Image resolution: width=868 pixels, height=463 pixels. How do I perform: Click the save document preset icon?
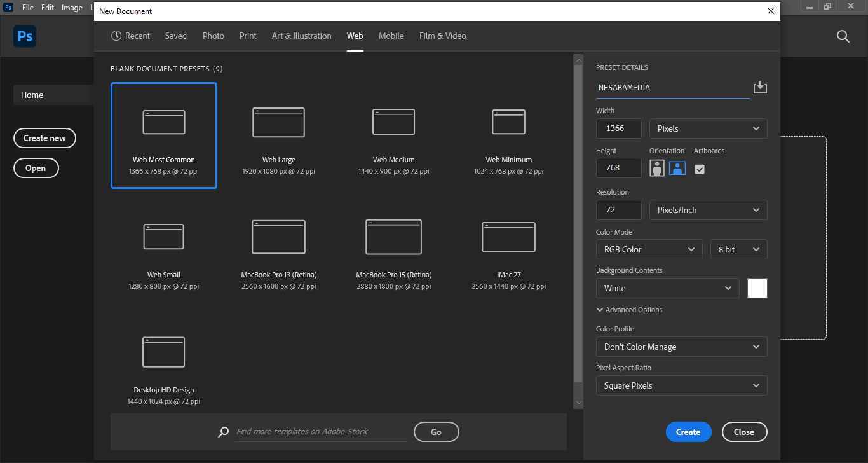[x=760, y=88]
